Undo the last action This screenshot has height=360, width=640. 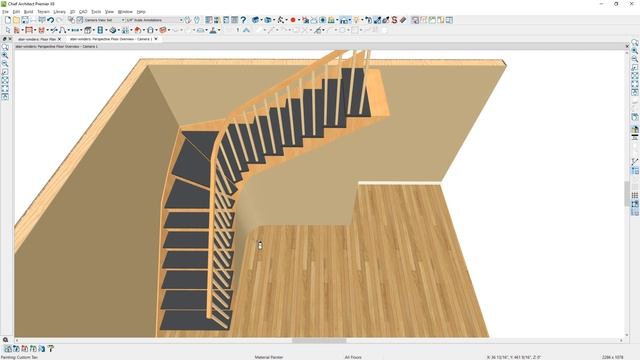[51, 20]
